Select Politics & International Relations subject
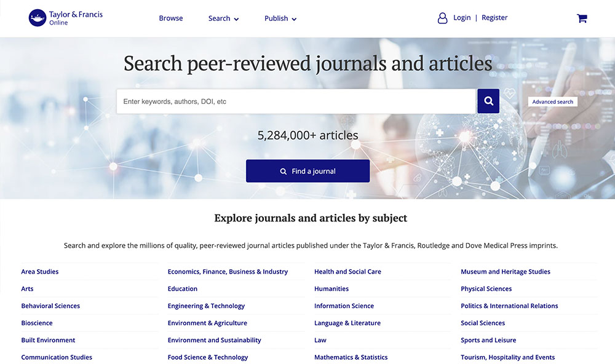 click(x=509, y=306)
